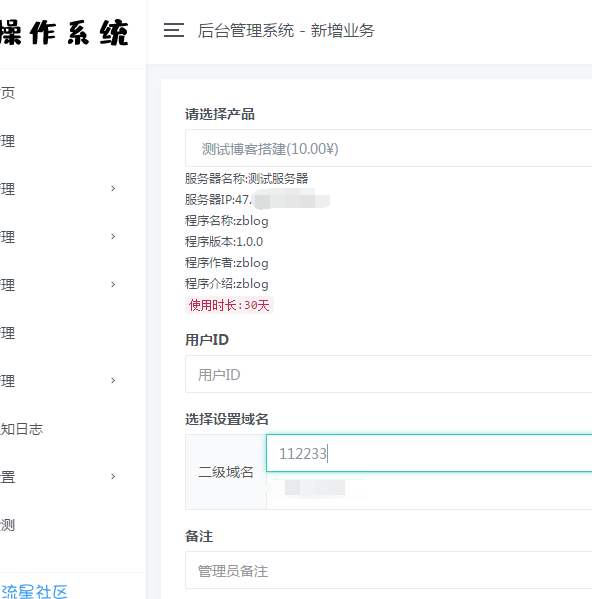Select the 程序版本:1.0.0 text
Image resolution: width=592 pixels, height=599 pixels.
tap(224, 242)
